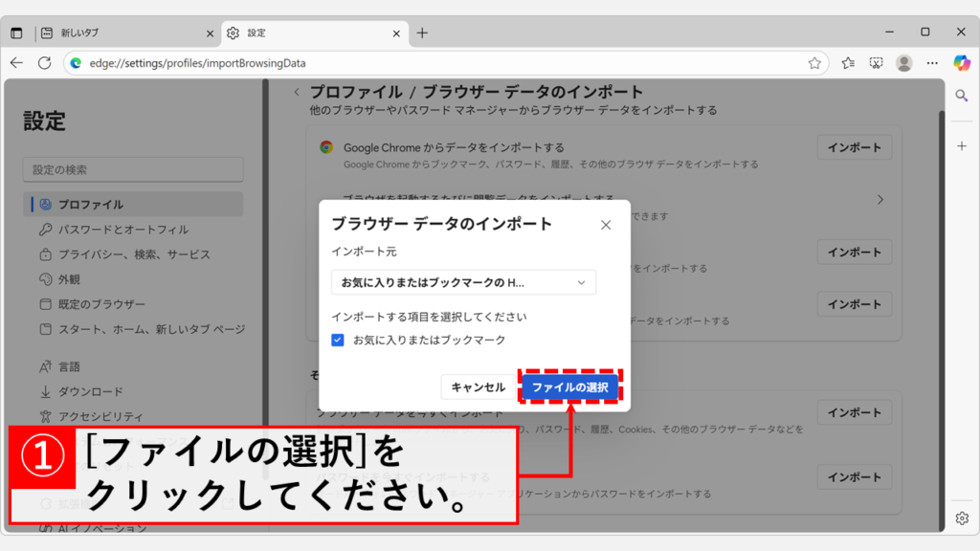
Task: Click the 設定の検索 search field
Action: click(133, 170)
